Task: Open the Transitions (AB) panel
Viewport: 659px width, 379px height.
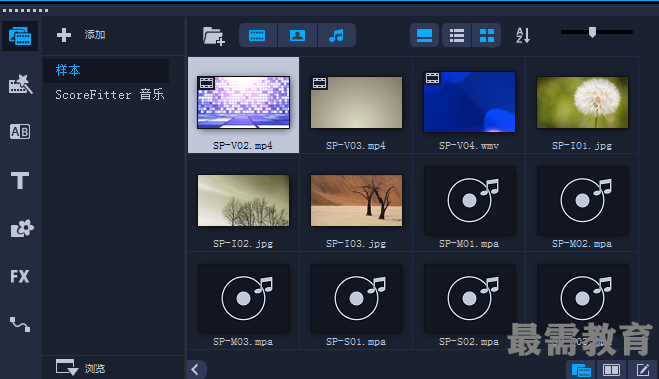Action: click(x=20, y=132)
